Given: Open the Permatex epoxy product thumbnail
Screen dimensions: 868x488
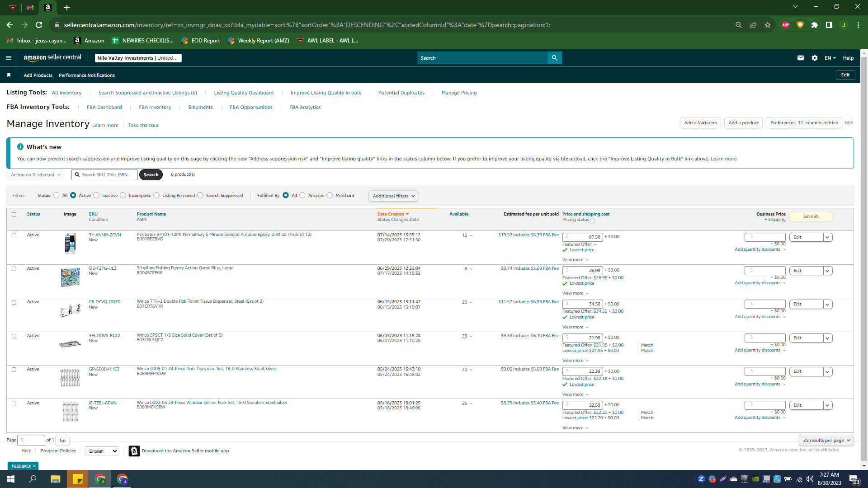Looking at the screenshot, I should (x=70, y=244).
